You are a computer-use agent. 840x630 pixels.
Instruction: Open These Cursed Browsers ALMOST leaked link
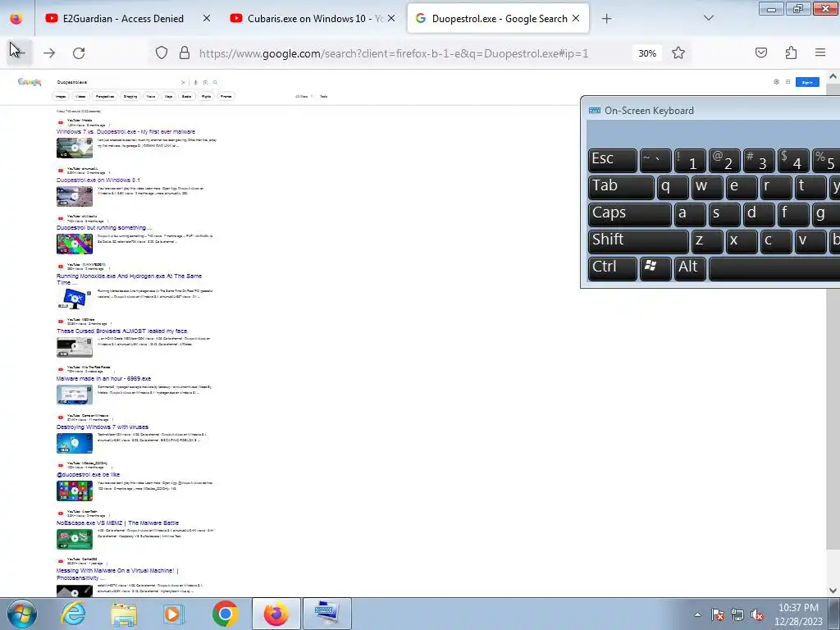[123, 331]
